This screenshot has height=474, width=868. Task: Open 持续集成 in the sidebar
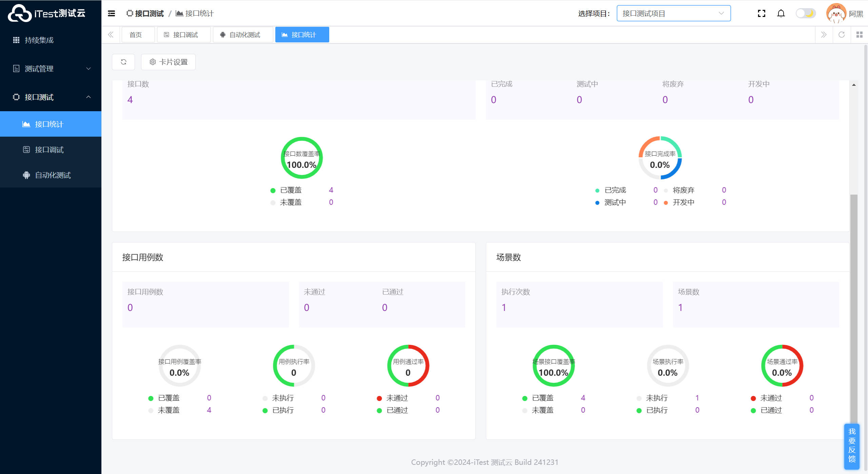pos(39,40)
